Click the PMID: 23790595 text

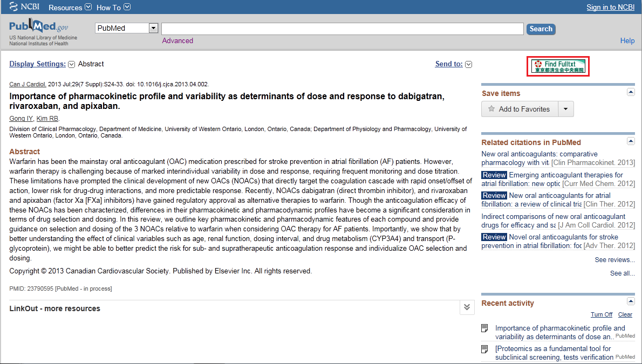click(31, 289)
